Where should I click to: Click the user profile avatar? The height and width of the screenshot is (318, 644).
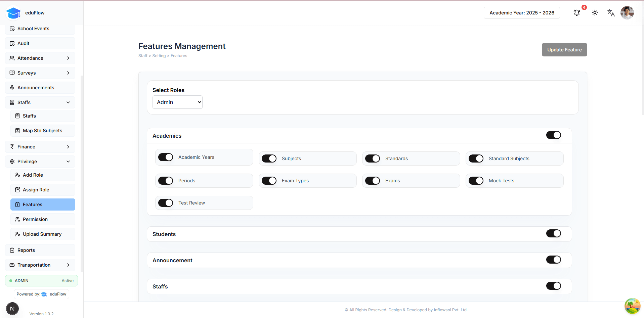point(627,13)
